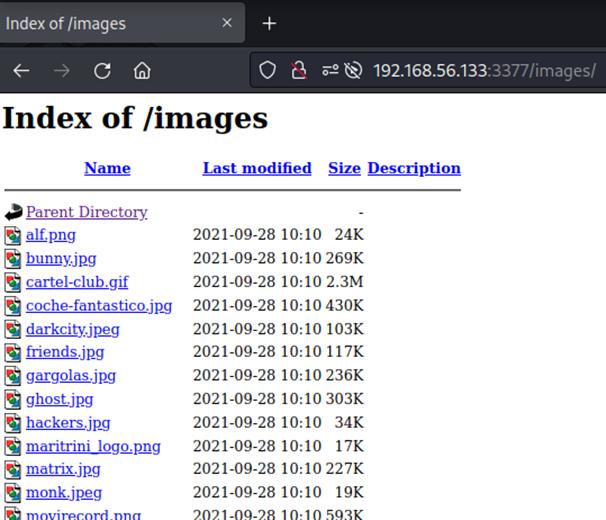The height and width of the screenshot is (520, 606).
Task: Sort listing by Last modified column
Action: pyautogui.click(x=257, y=168)
